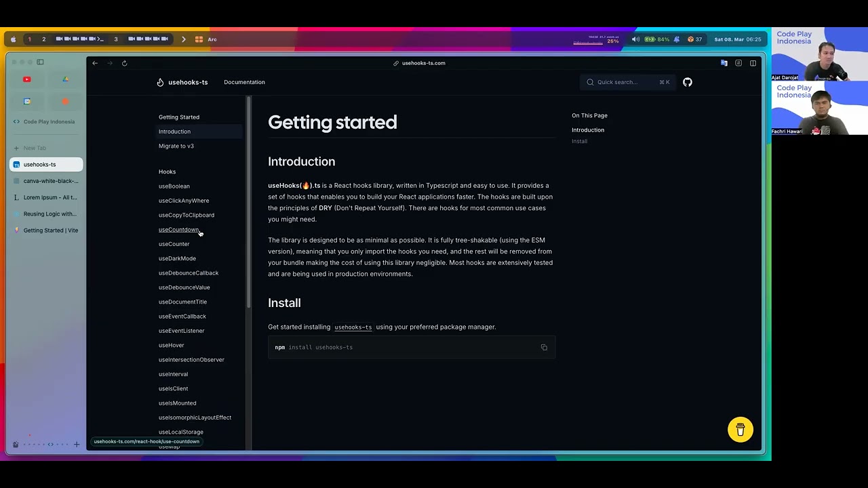Open the pinned Google Drive favorite
Image resolution: width=868 pixels, height=488 pixels.
[x=65, y=79]
